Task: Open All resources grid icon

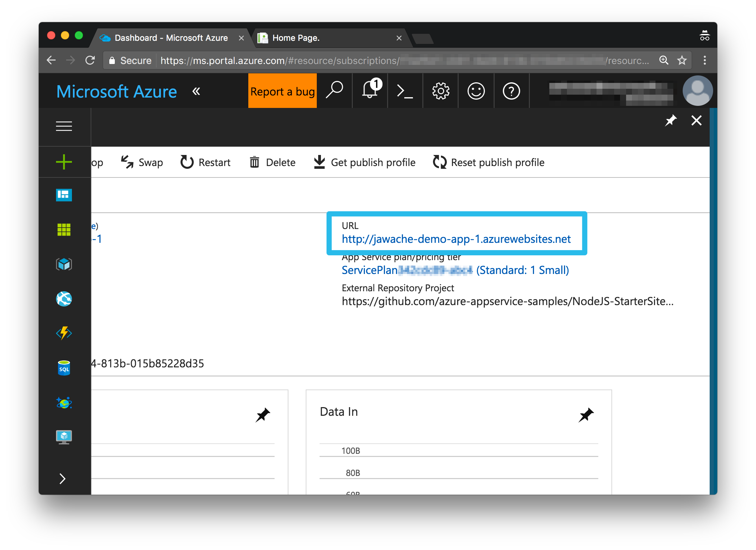Action: coord(64,229)
